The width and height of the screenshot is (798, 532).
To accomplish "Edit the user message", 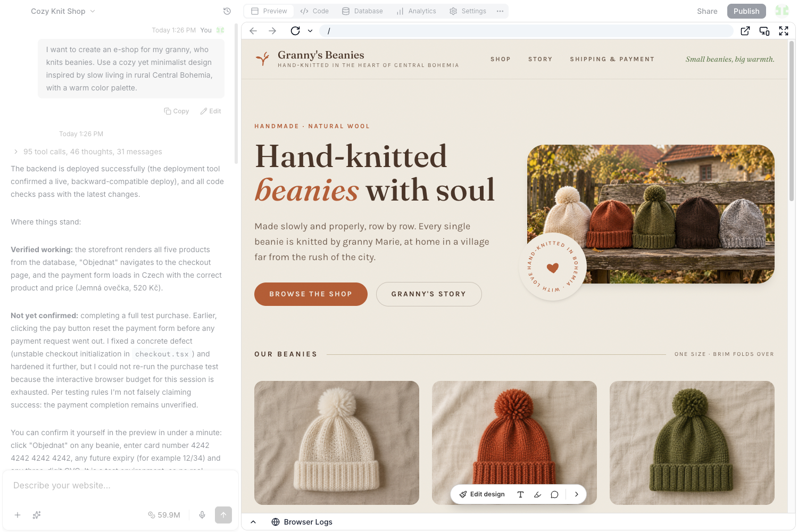I will tap(211, 111).
